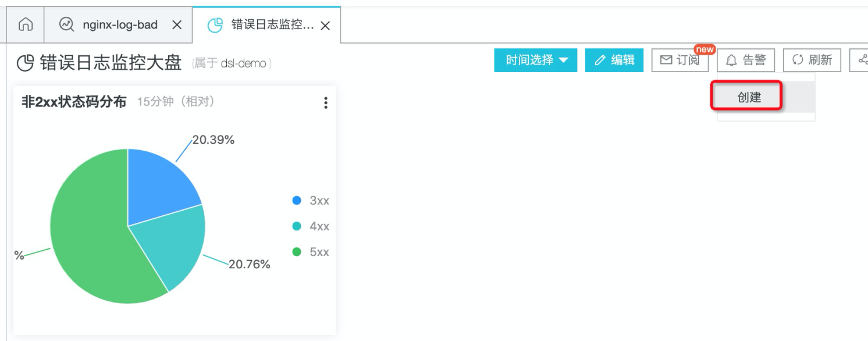868x341 pixels.
Task: Open 订阅 via the envelope button
Action: pyautogui.click(x=680, y=60)
